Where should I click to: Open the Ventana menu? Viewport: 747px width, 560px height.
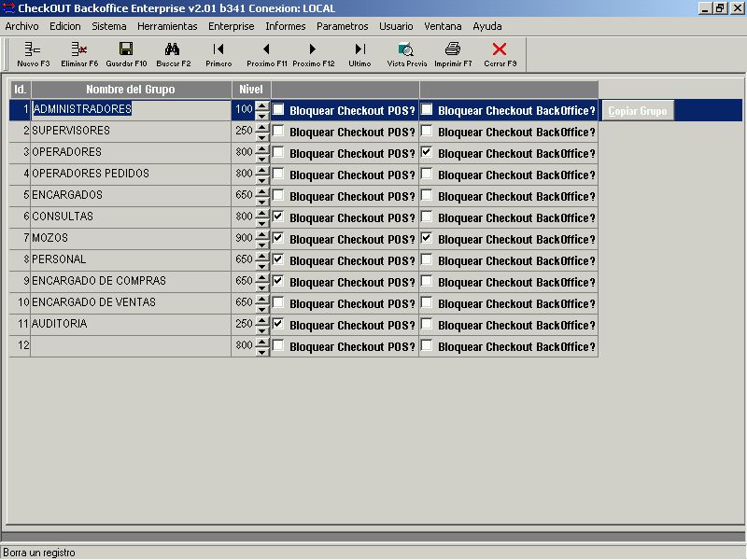443,26
